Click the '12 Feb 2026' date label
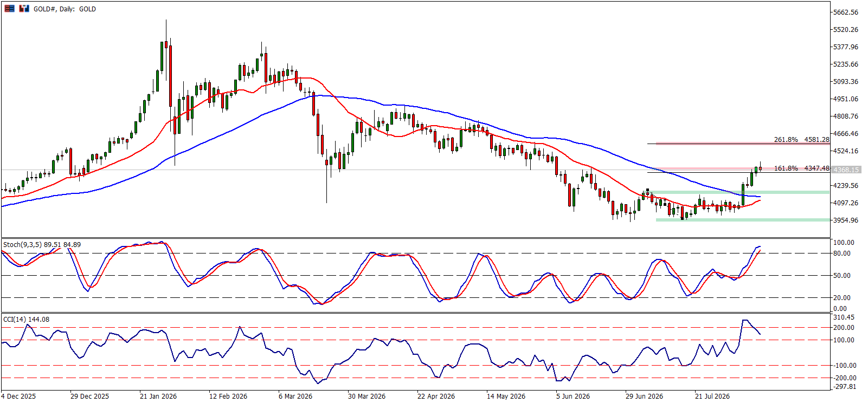Screen dimensions: 868x403 pyautogui.click(x=228, y=396)
